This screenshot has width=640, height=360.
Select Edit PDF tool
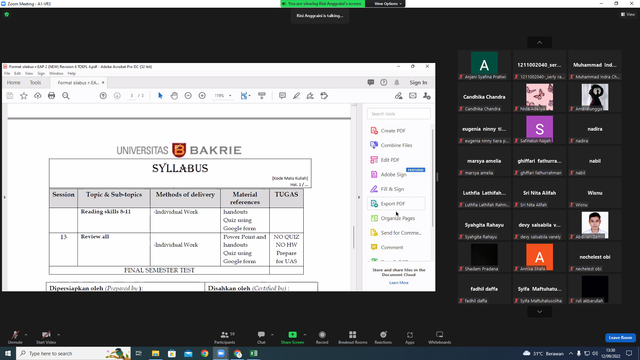point(385,160)
